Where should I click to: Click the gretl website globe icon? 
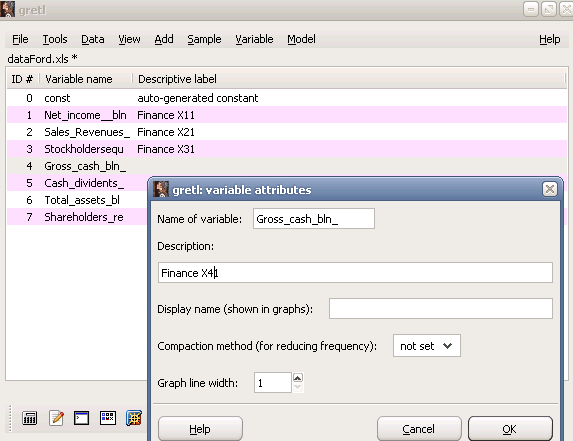pyautogui.click(x=134, y=418)
